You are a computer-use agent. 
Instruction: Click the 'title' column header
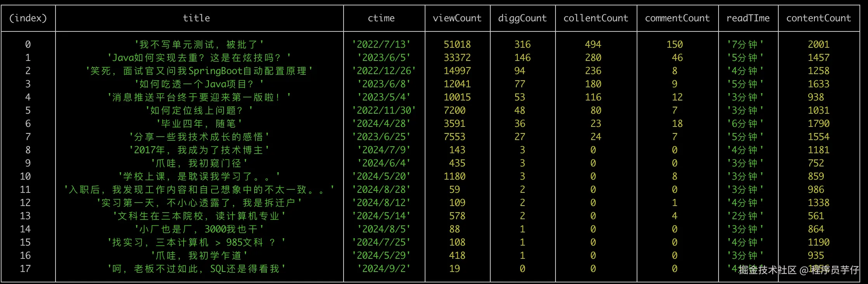click(x=196, y=18)
